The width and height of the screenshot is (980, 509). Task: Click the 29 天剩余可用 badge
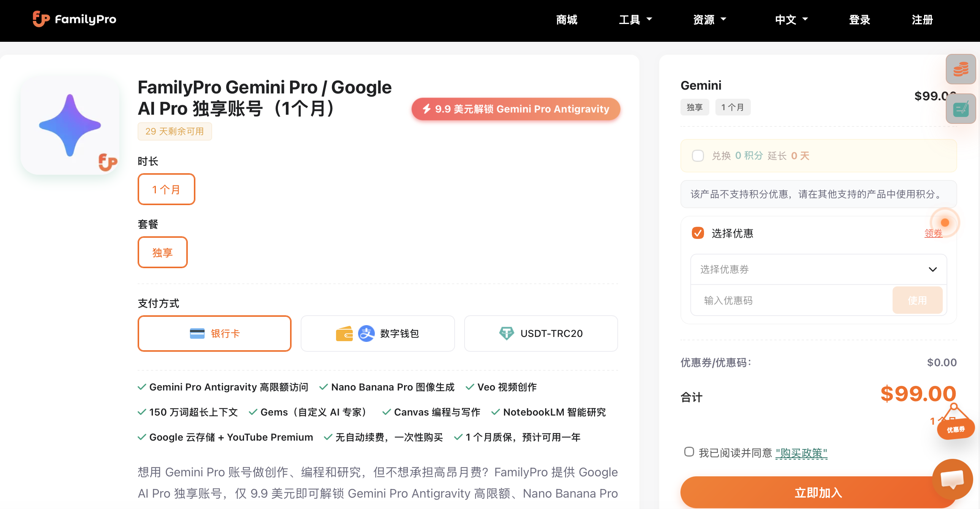click(174, 131)
